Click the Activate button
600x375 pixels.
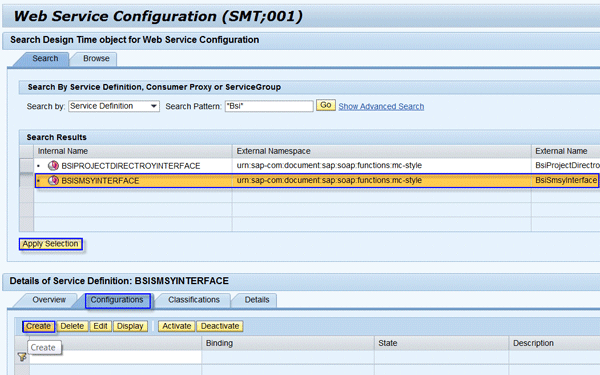[176, 326]
